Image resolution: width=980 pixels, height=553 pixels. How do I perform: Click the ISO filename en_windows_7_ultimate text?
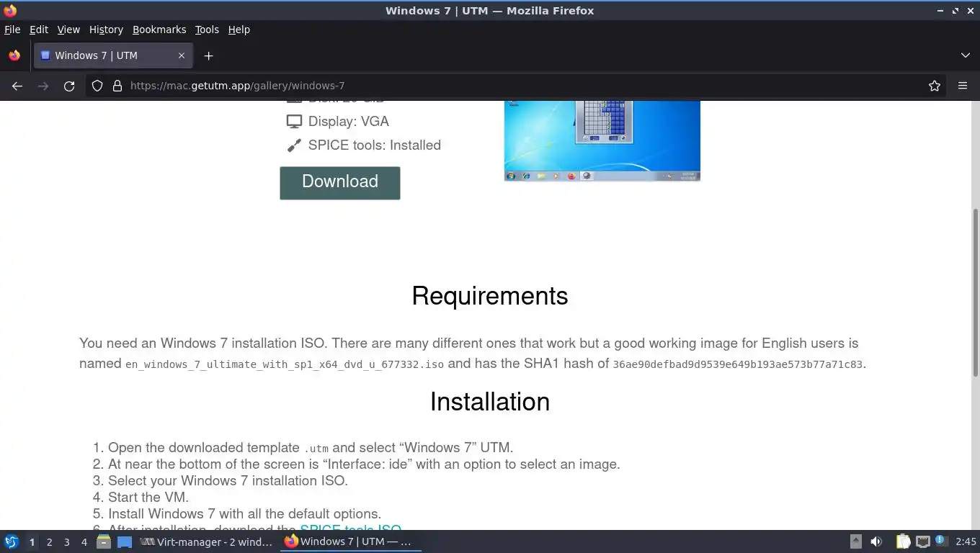pyautogui.click(x=285, y=364)
